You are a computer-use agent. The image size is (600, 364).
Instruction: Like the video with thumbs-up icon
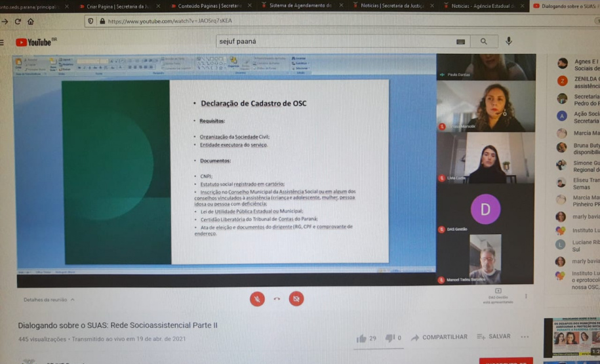coord(361,338)
